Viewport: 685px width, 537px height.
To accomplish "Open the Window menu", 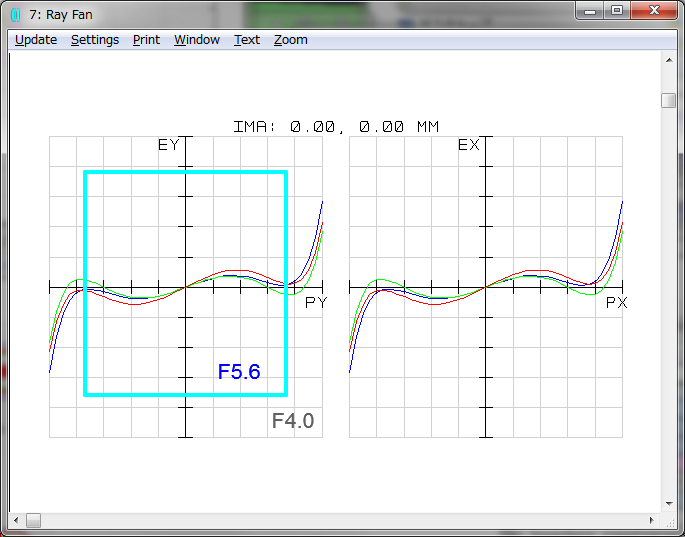I will (197, 40).
